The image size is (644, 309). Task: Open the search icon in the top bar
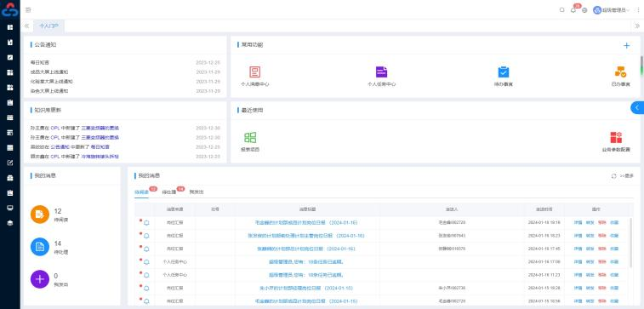click(561, 10)
